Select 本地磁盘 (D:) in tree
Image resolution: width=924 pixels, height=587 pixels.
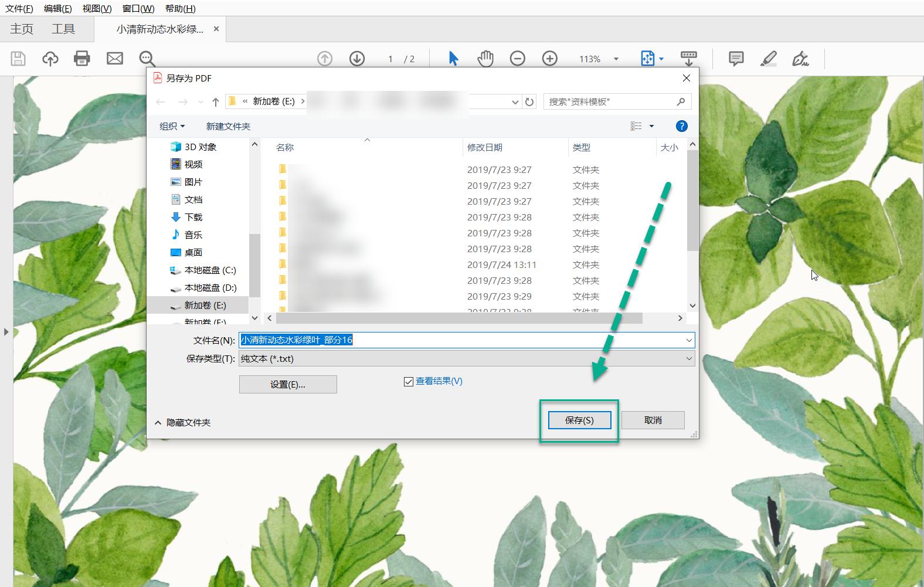pos(203,287)
